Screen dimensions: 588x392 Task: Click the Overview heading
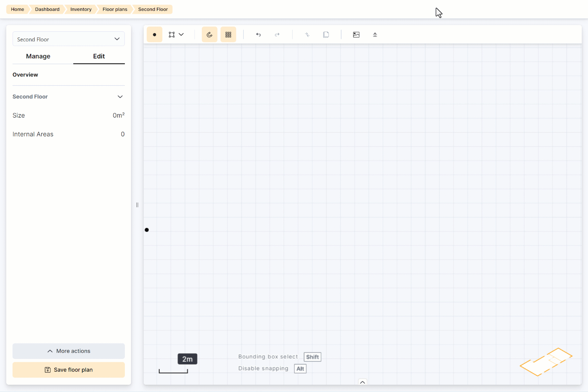(25, 75)
